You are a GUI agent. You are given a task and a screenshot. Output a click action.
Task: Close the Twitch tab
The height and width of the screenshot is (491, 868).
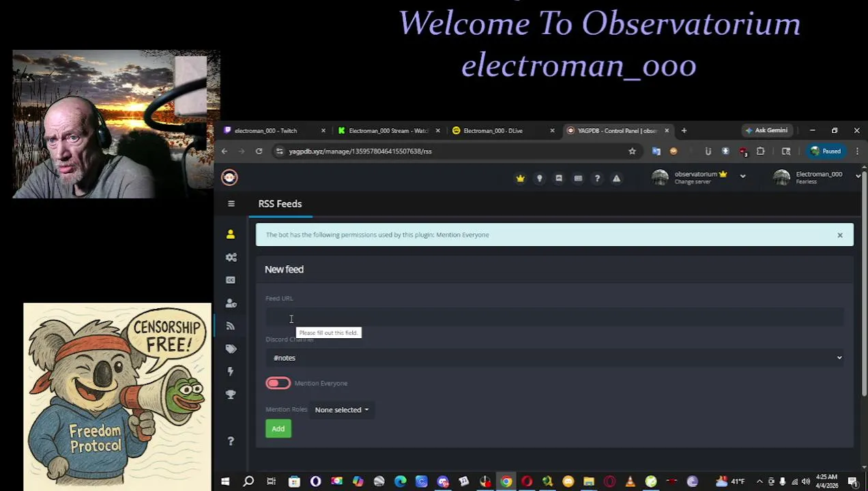(x=323, y=131)
